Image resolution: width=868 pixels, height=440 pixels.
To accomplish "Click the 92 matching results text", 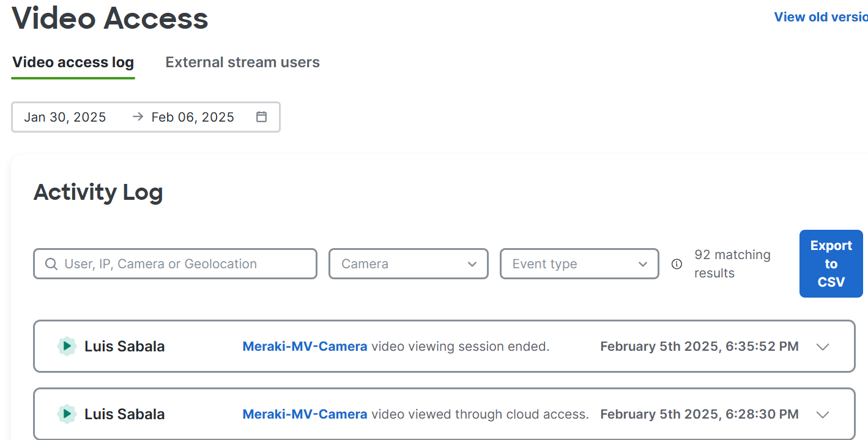I will tap(732, 264).
